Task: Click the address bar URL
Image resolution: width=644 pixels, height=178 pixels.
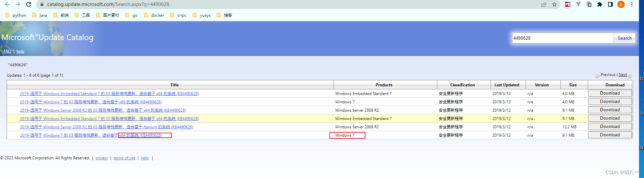Action: pos(108,4)
